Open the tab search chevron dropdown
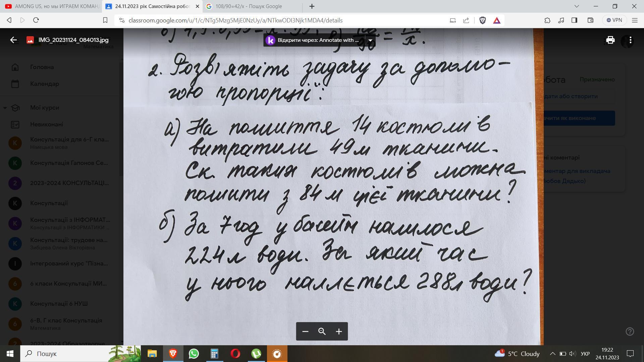The width and height of the screenshot is (644, 362). point(577,6)
